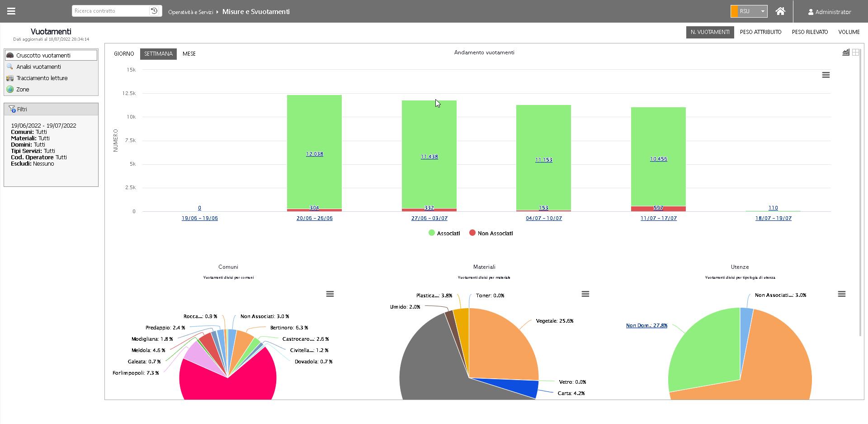Click the search history clock icon
This screenshot has height=424, width=868.
pyautogui.click(x=154, y=11)
